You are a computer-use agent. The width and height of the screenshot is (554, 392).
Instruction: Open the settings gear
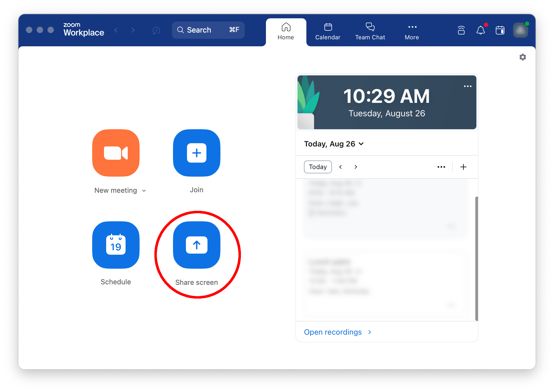tap(523, 57)
